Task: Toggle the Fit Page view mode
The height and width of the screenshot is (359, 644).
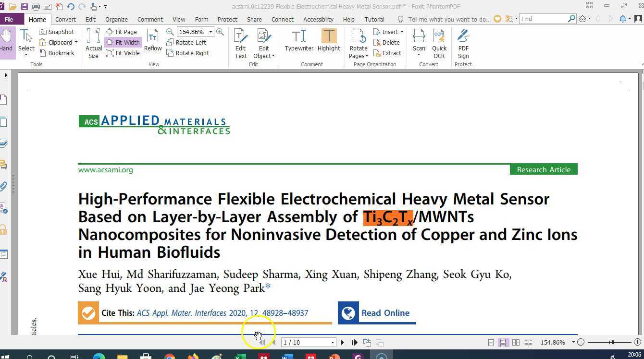Action: tap(122, 32)
